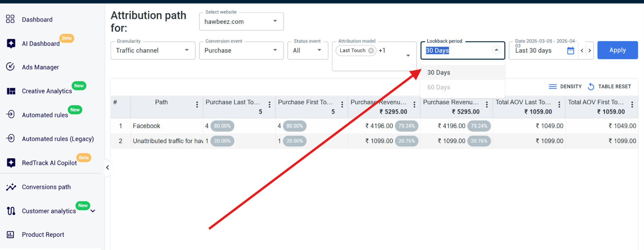This screenshot has width=644, height=250.
Task: Collapse the sidebar with chevron handle
Action: [x=108, y=167]
